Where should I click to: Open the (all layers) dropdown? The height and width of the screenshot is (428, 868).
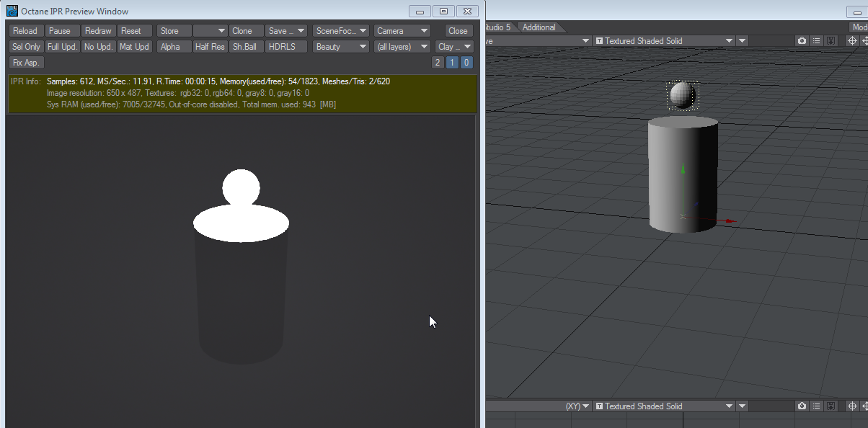[x=402, y=47]
